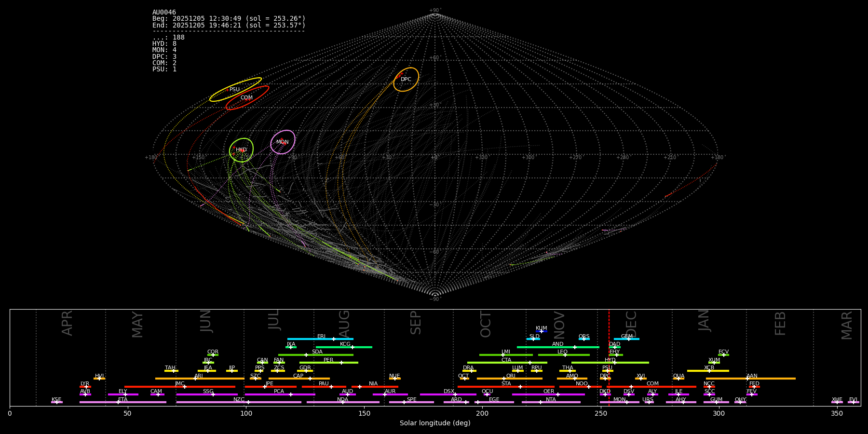
Task: Click the EVI shower label on the timeline
Action: pyautogui.click(x=853, y=400)
